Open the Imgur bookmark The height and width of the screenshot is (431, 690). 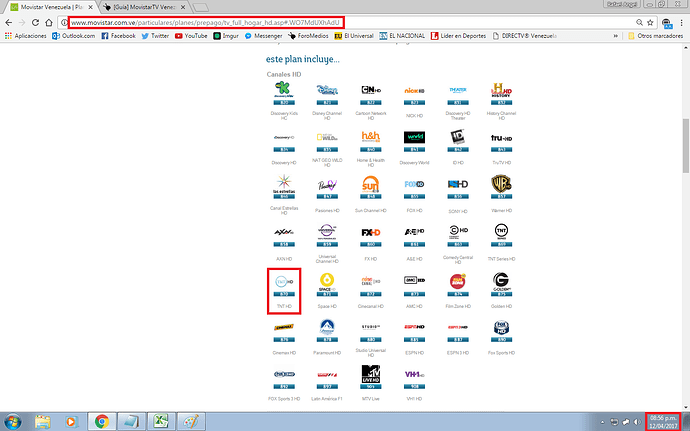point(226,36)
